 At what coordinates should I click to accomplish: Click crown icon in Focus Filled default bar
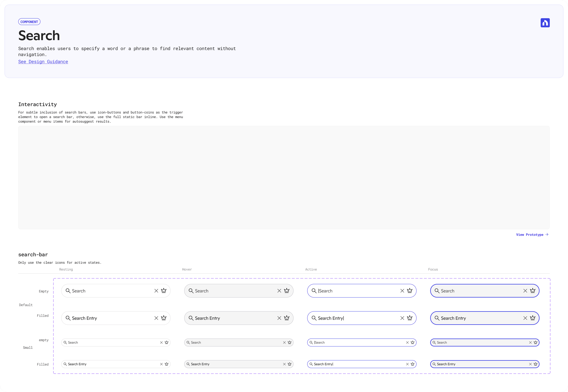coord(533,318)
